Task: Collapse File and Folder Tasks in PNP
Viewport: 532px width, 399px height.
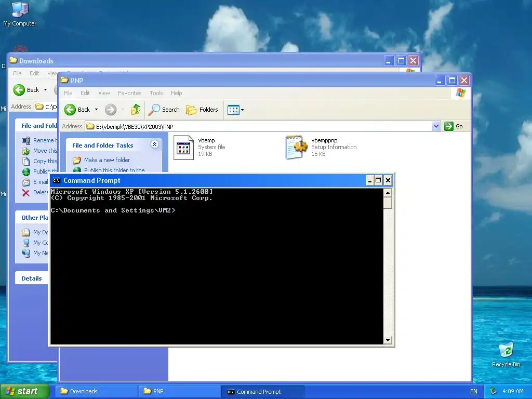Action: pos(154,144)
